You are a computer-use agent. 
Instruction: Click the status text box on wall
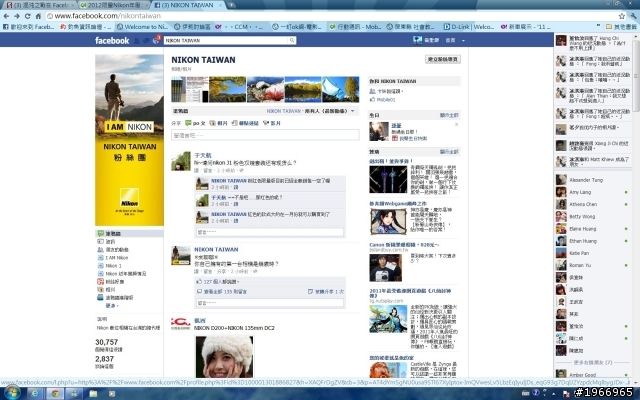pos(265,135)
